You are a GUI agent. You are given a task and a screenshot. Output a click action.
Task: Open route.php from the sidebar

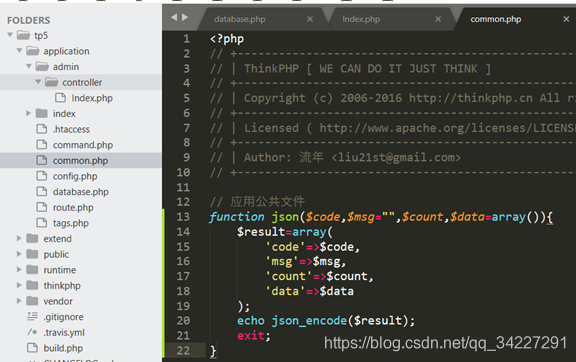73,208
